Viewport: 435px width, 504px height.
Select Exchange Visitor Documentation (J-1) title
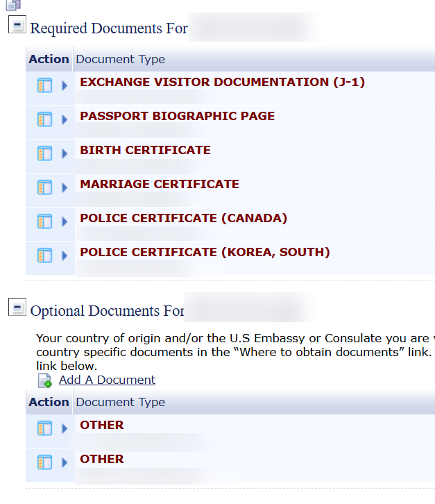[222, 83]
